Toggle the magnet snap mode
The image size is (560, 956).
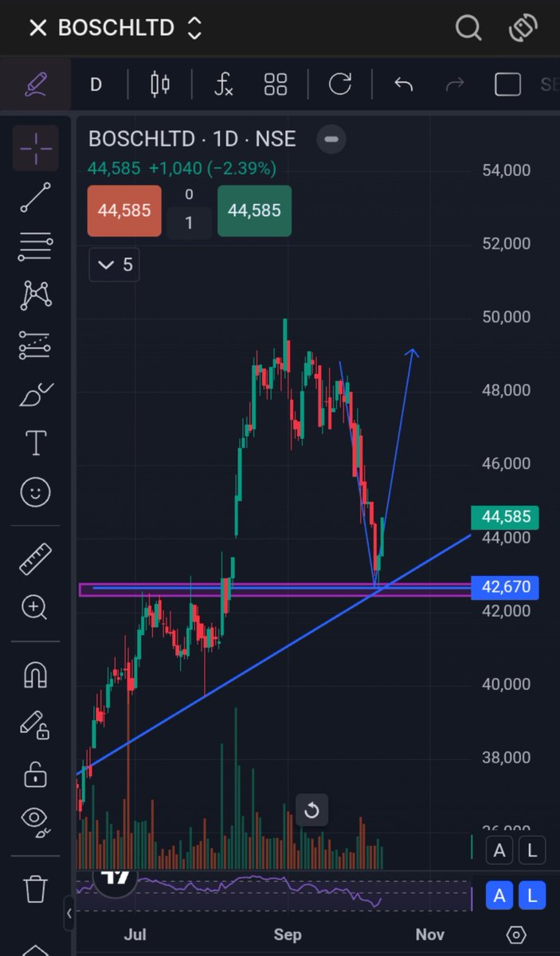pos(35,675)
